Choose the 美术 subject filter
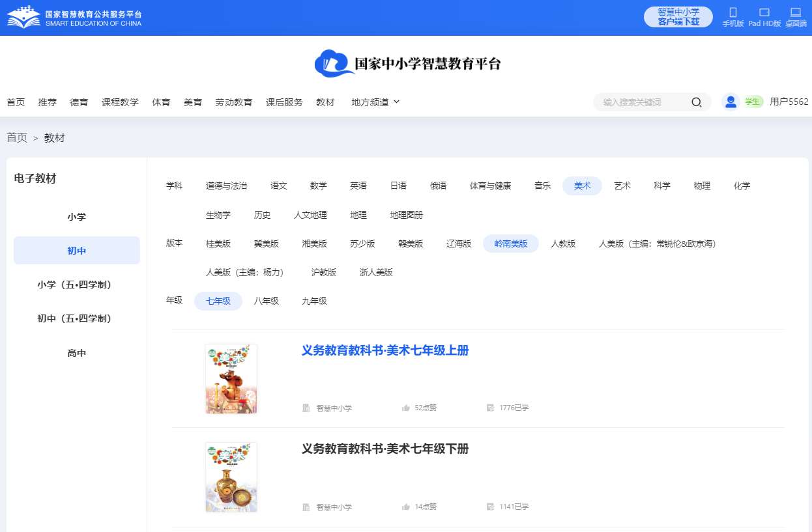The height and width of the screenshot is (532, 812). click(583, 186)
